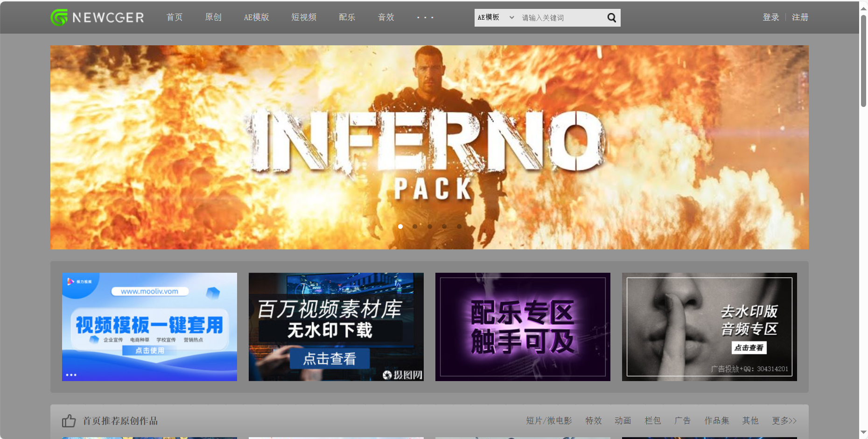This screenshot has height=439, width=868.
Task: Open the 原创 navigation menu item
Action: click(213, 17)
